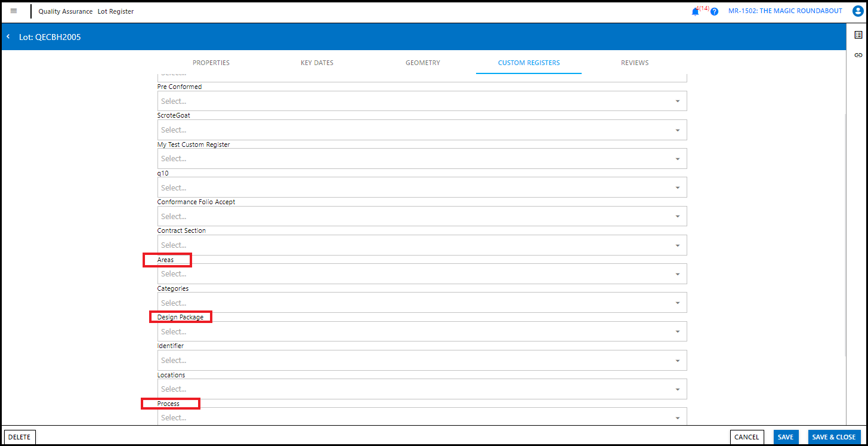This screenshot has width=868, height=446.
Task: Switch to the Geometry tab
Action: click(422, 63)
